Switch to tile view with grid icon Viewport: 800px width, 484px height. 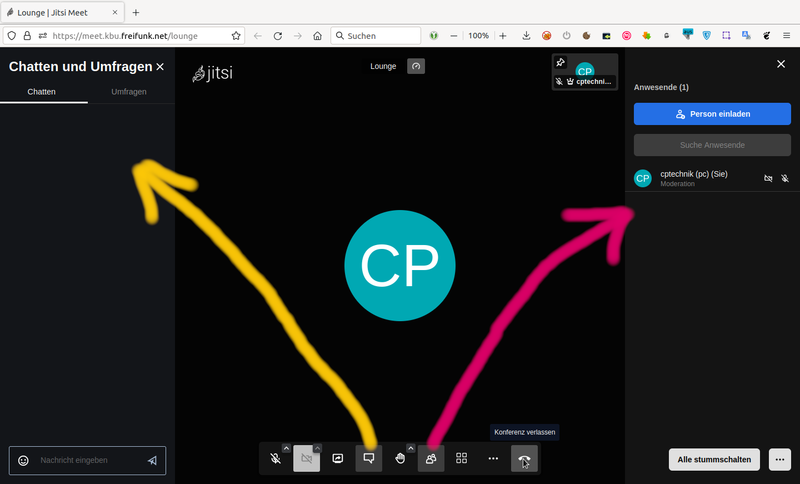(x=462, y=459)
